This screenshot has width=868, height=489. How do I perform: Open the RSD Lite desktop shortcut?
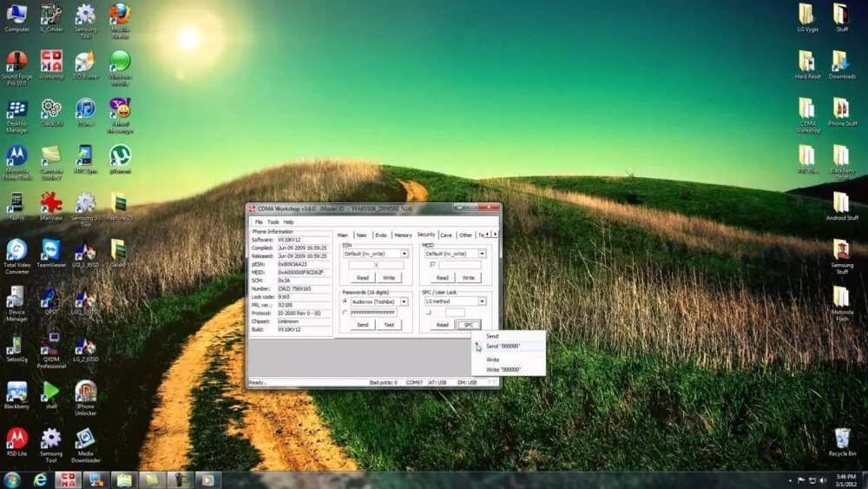pyautogui.click(x=16, y=442)
